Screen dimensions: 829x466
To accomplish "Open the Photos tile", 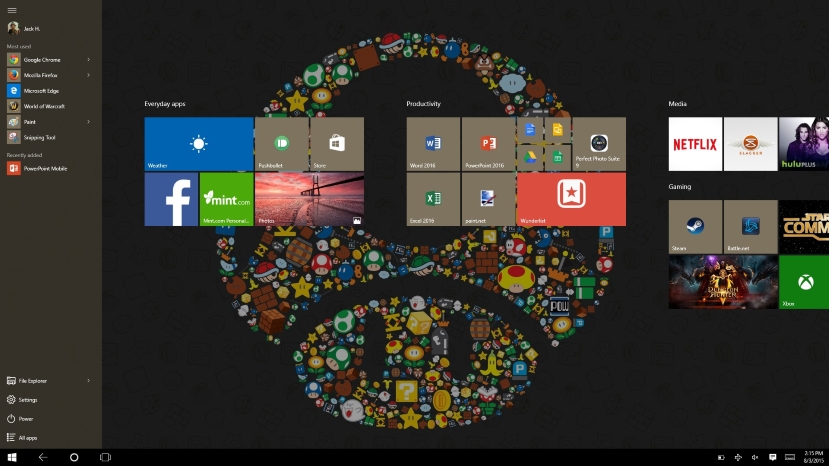I will [x=309, y=199].
